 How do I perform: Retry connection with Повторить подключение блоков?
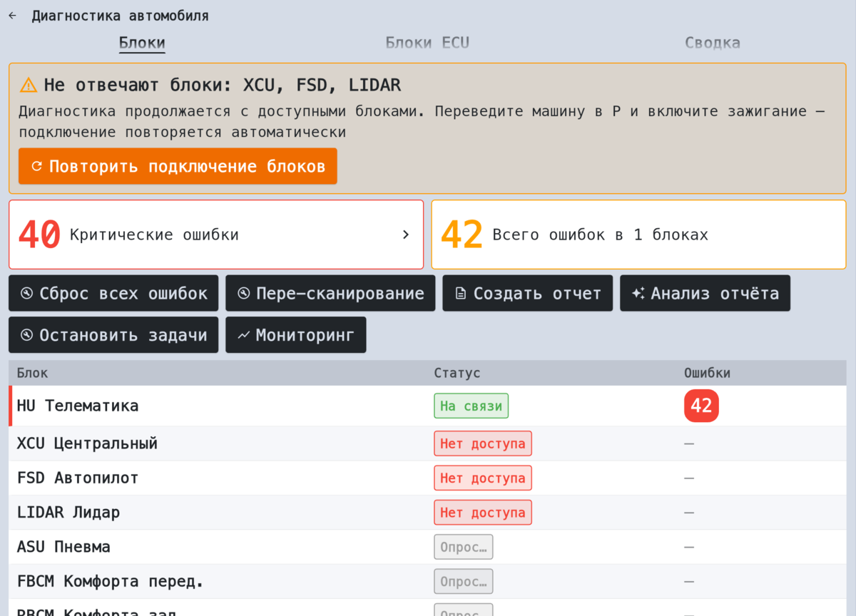point(178,166)
